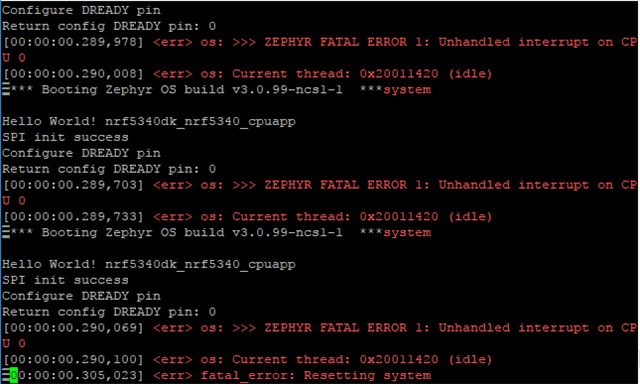Screen dimensions: 640x384
Task: Click the red 'system' word after the first Booting line
Action: (407, 90)
